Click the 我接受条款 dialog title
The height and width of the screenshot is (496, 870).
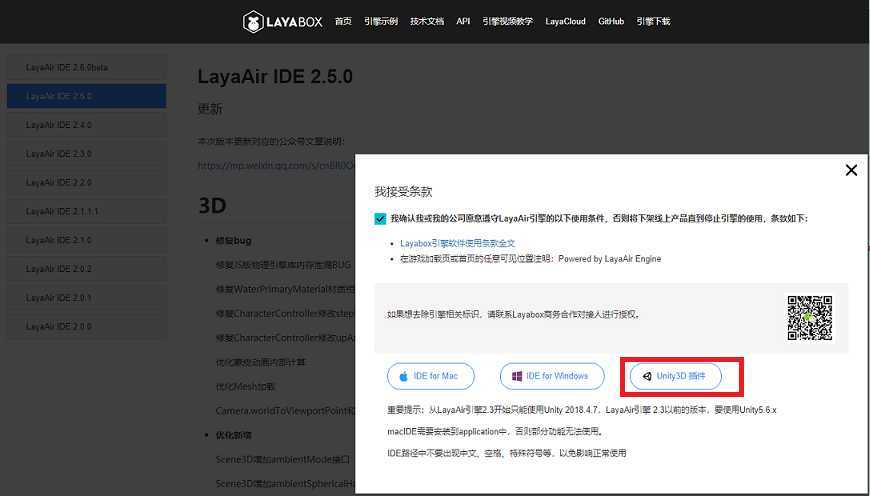click(x=403, y=192)
